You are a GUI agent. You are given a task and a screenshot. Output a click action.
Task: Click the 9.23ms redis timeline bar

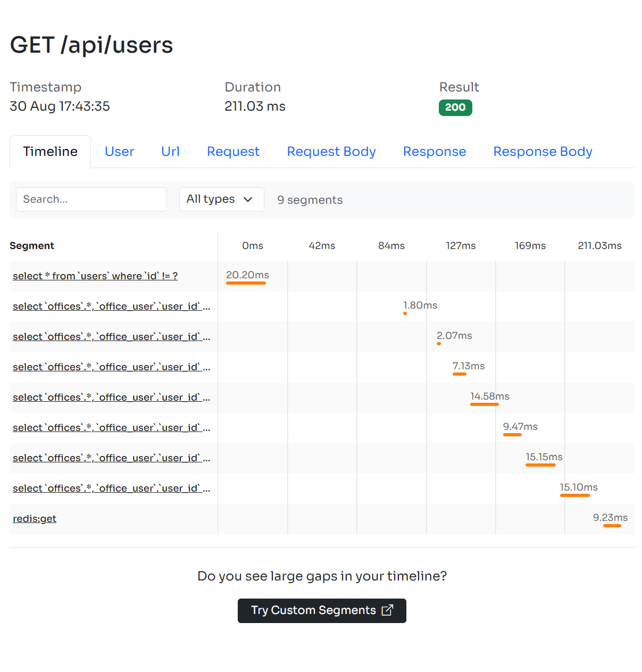click(612, 526)
